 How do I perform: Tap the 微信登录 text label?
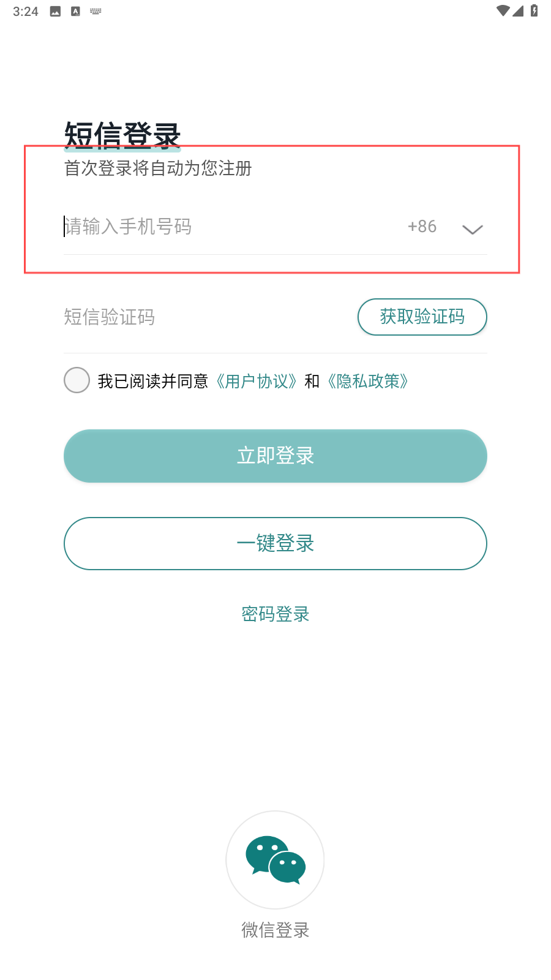click(275, 930)
